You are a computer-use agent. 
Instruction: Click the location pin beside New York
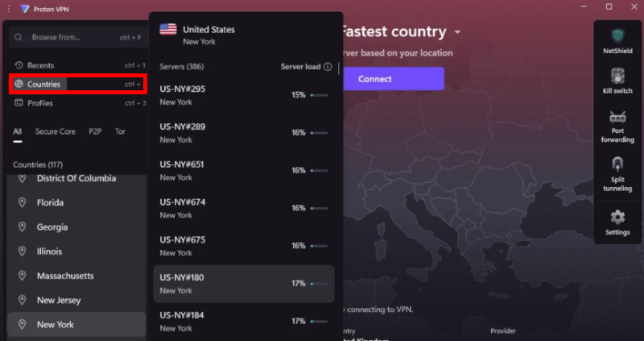point(23,324)
